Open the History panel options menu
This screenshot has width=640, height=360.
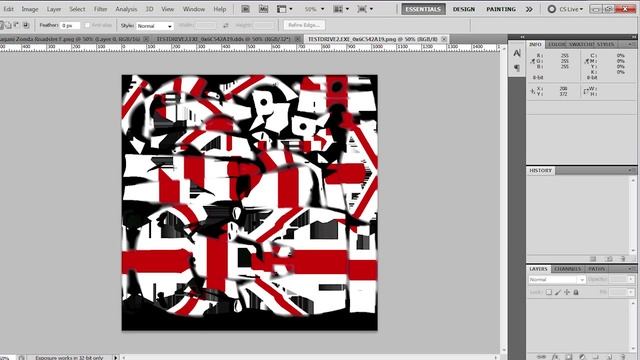coord(631,170)
